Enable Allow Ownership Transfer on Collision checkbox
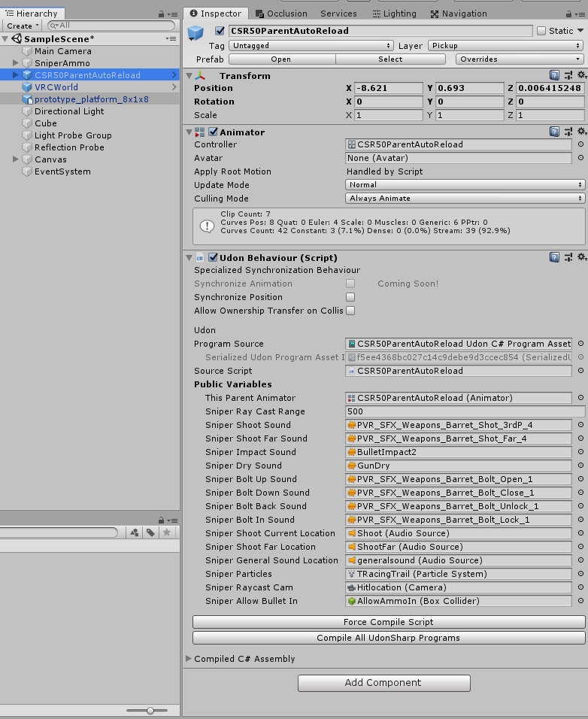This screenshot has width=588, height=719. coord(350,311)
